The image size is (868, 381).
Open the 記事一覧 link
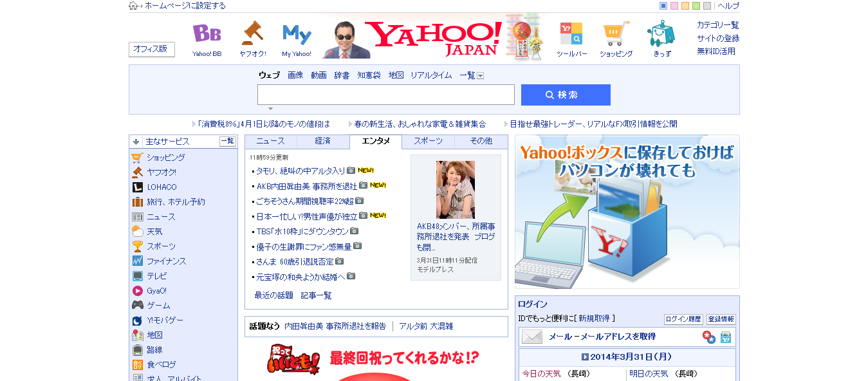pyautogui.click(x=317, y=295)
